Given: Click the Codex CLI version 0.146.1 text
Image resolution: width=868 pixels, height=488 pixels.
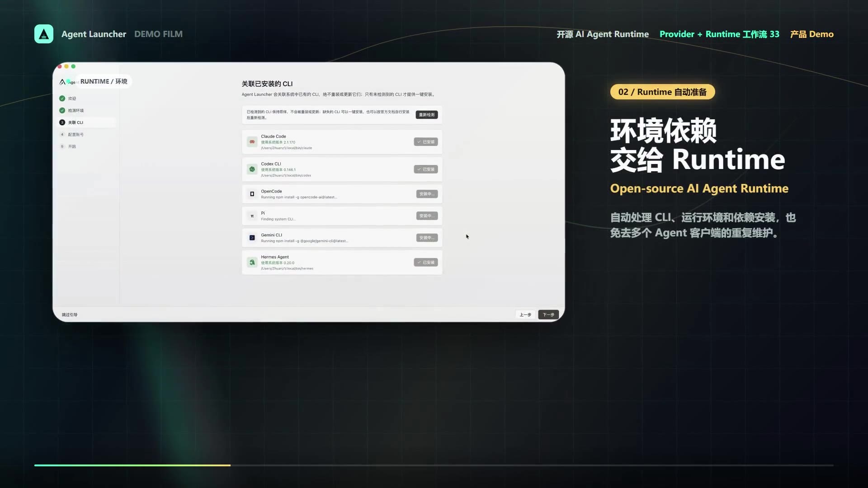Looking at the screenshot, I should pos(278,170).
